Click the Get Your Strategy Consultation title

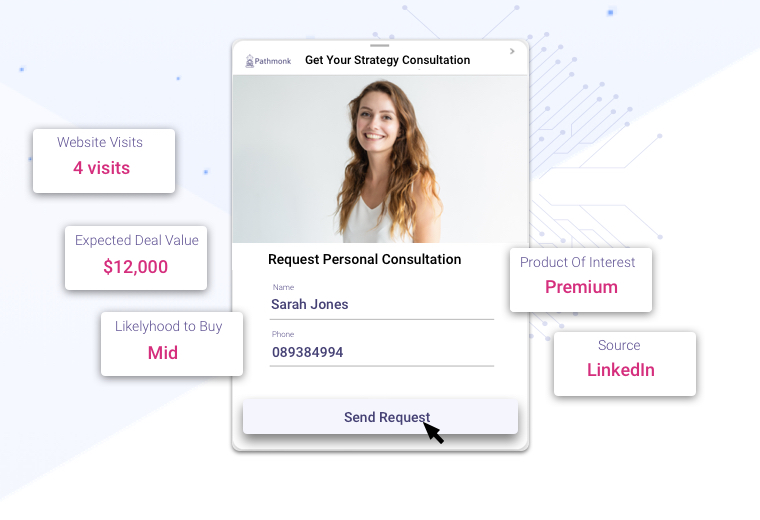coord(387,60)
